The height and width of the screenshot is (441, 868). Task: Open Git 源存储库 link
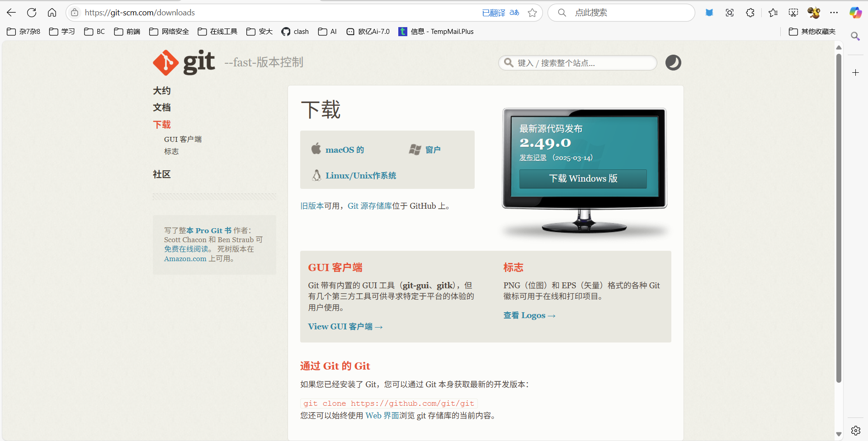pos(370,206)
